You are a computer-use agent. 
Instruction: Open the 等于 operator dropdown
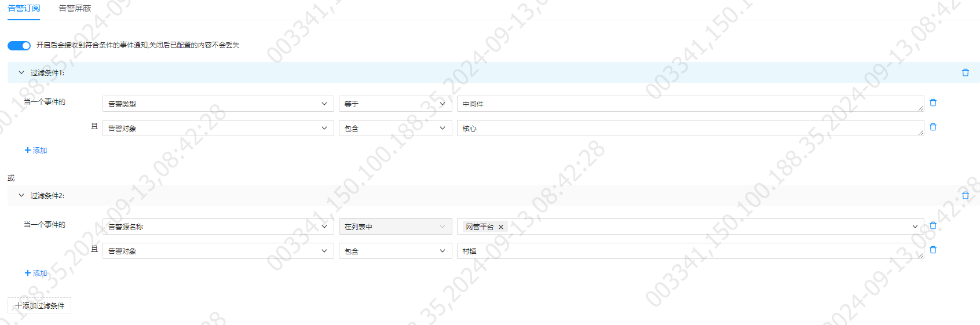(396, 104)
